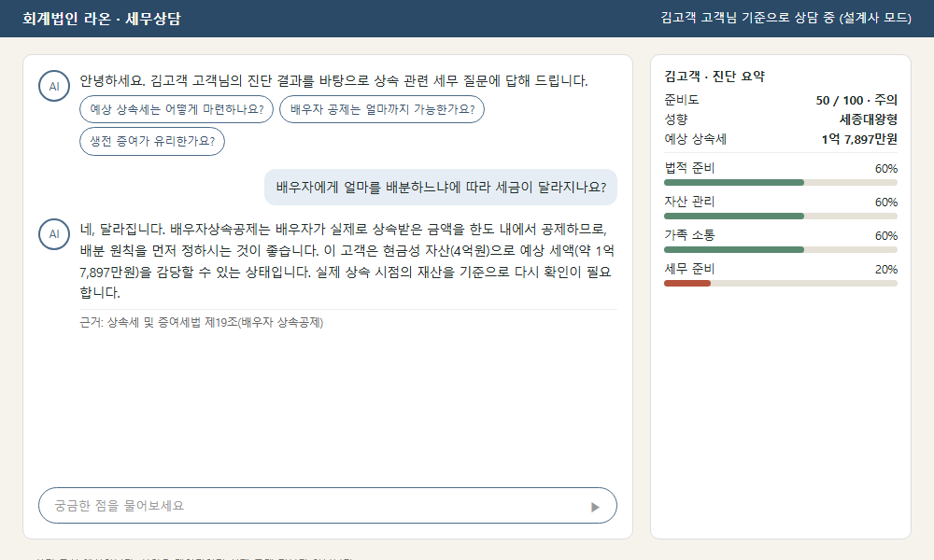Click the send arrow icon in the input box
The height and width of the screenshot is (560, 934).
(594, 507)
